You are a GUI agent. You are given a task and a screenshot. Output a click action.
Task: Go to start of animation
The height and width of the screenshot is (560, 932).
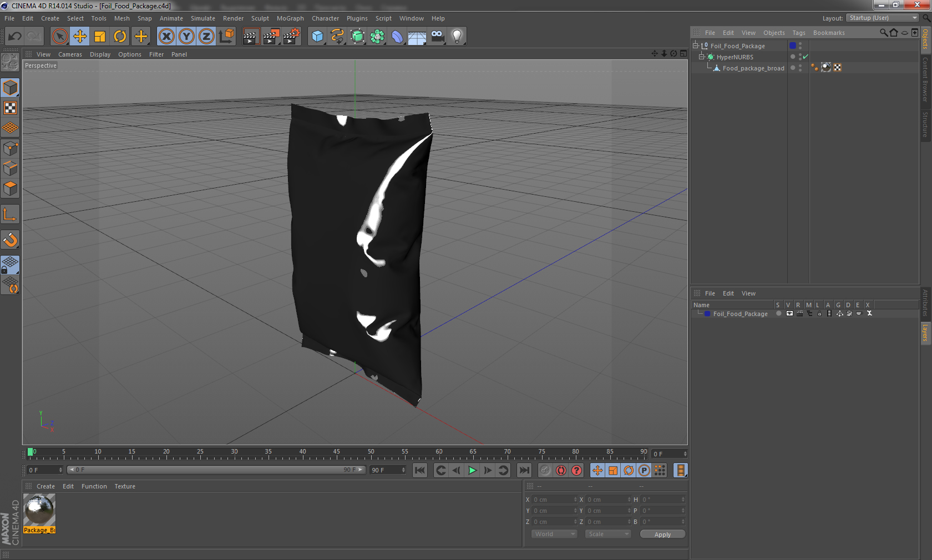[x=420, y=470]
